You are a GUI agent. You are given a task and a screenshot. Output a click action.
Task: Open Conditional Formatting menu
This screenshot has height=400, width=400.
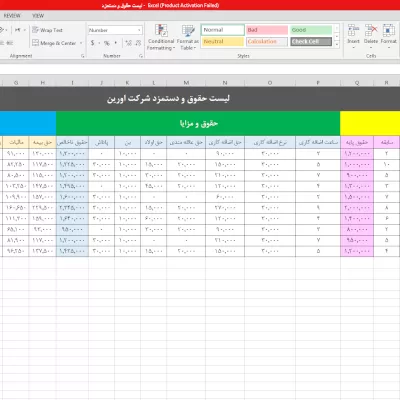pyautogui.click(x=161, y=37)
